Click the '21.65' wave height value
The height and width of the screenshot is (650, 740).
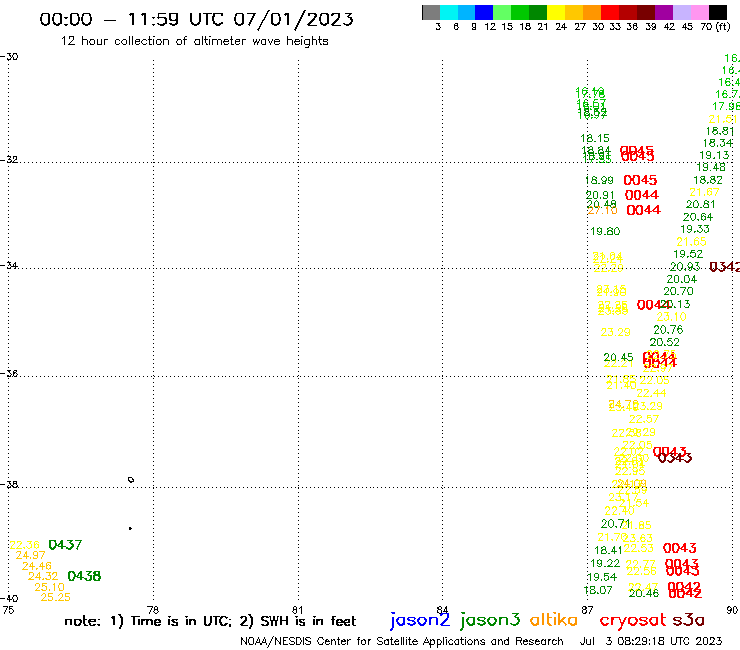[x=691, y=242]
